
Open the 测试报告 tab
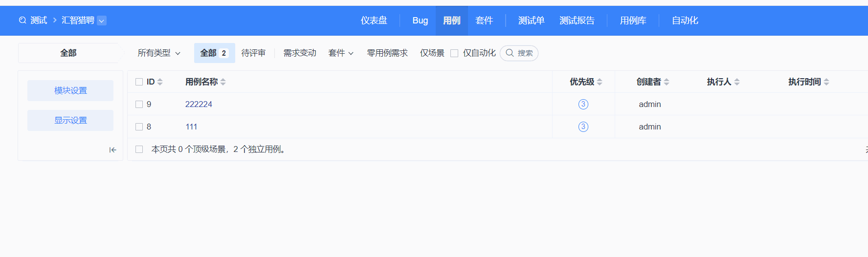coord(577,21)
